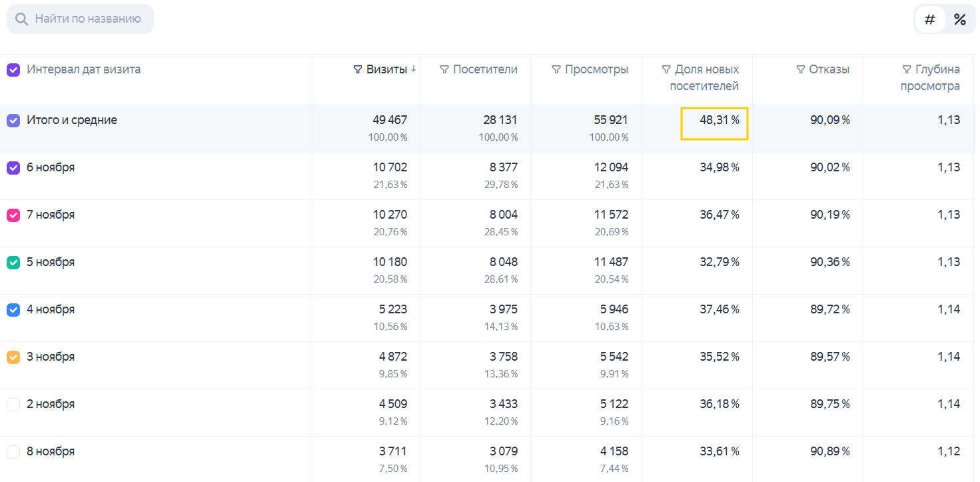This screenshot has width=980, height=482.
Task: Open filter icon for Посетители column
Action: tap(444, 69)
